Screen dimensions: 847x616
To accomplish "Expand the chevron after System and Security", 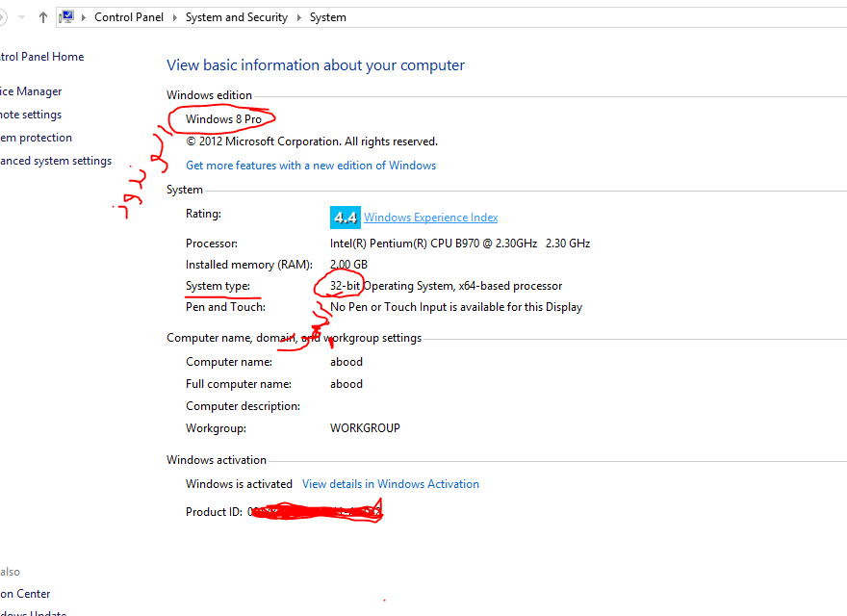I will click(298, 17).
